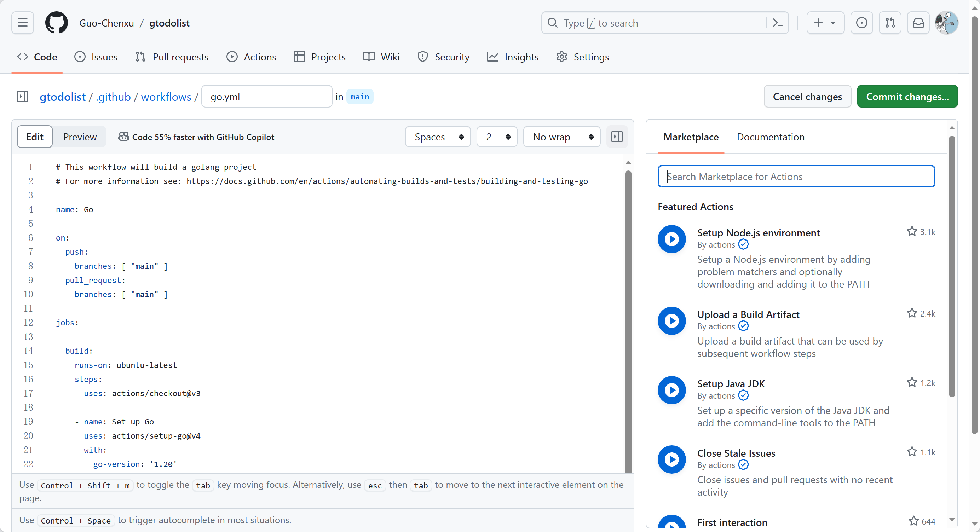980x532 pixels.
Task: Click verified badge under Close Stale Issues
Action: pos(743,465)
